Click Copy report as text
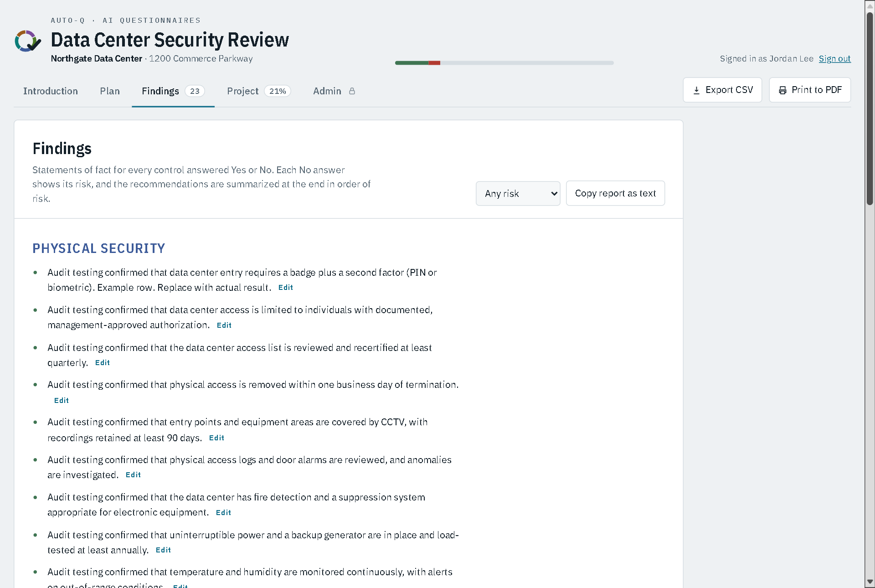 point(615,194)
